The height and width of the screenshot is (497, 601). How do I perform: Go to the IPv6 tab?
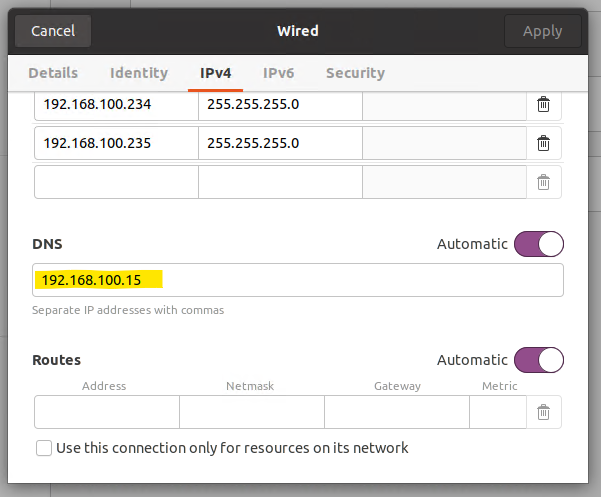[278, 73]
